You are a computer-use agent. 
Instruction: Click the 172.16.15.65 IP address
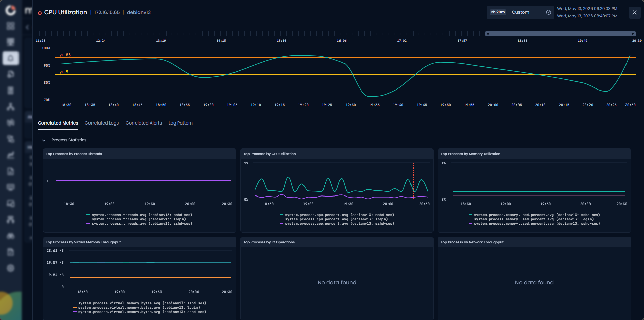coord(107,12)
